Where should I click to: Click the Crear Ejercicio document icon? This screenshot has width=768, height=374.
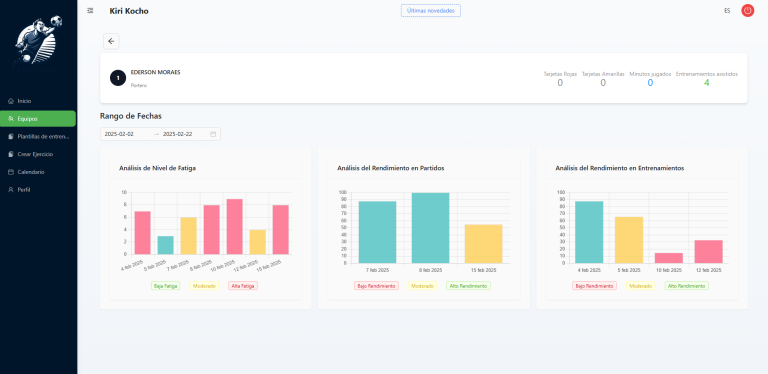pos(11,154)
